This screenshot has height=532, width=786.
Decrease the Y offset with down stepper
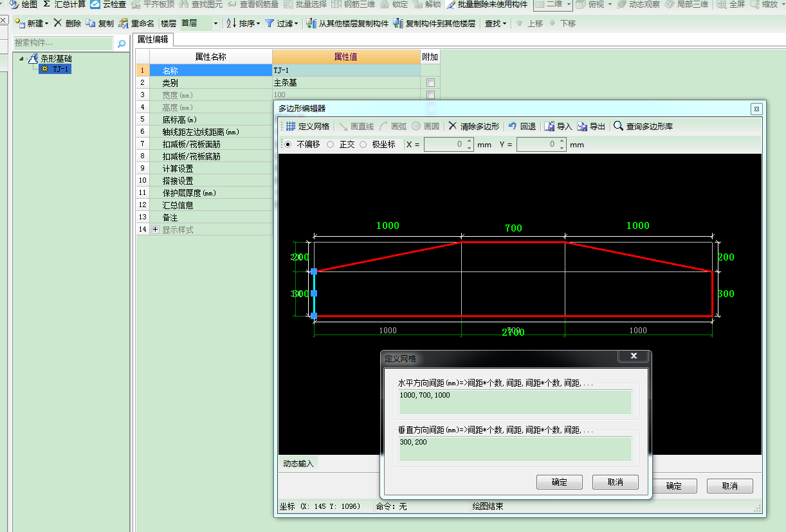pos(562,149)
